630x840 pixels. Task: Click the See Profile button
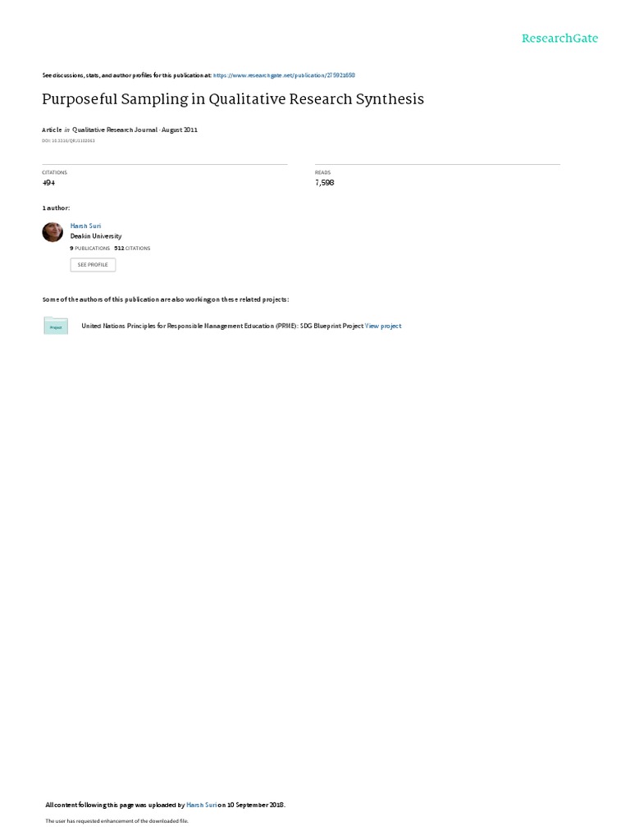point(93,265)
